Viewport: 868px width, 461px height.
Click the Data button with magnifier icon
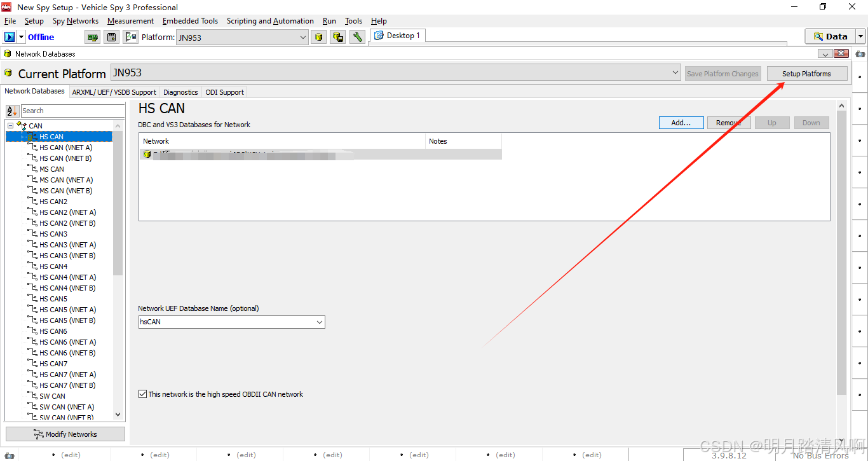[x=830, y=36]
